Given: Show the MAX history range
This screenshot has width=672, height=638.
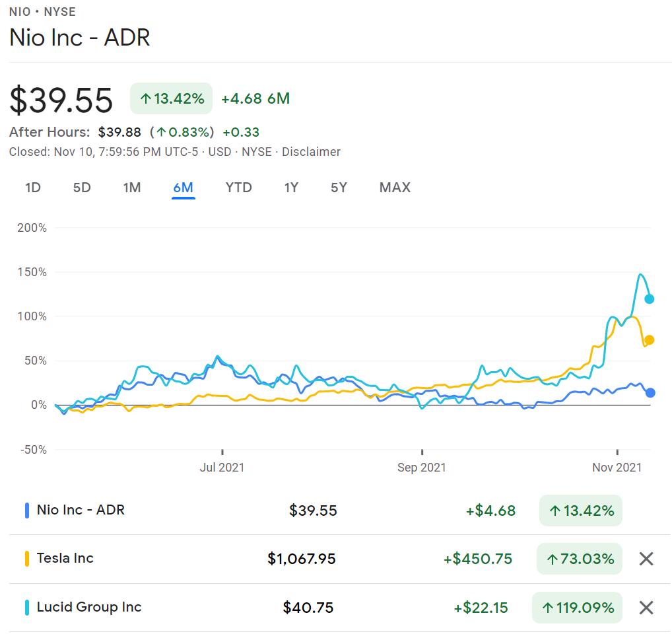Looking at the screenshot, I should point(395,188).
